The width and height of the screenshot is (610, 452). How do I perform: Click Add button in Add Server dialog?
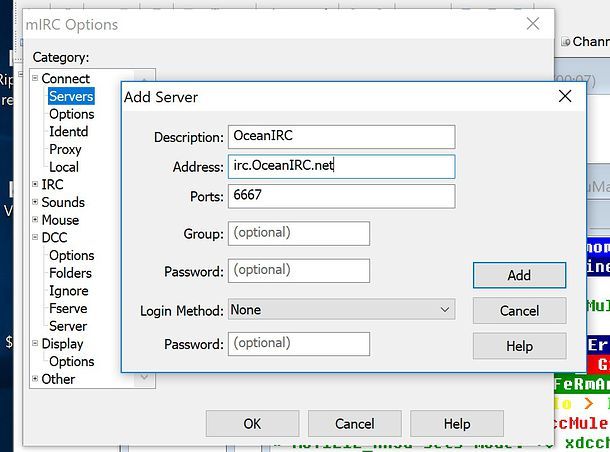tap(519, 275)
